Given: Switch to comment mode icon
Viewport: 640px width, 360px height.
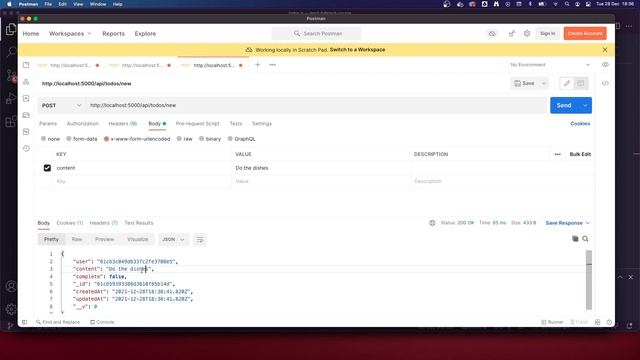Looking at the screenshot, I should tap(580, 83).
